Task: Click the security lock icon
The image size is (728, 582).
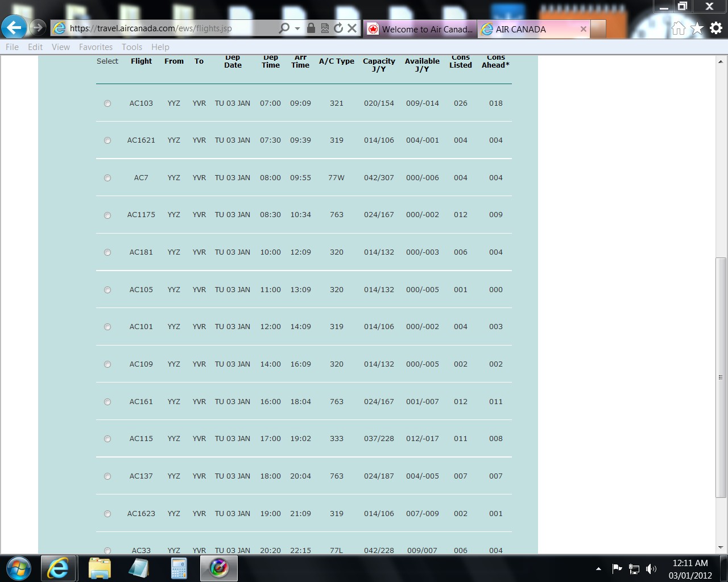Action: click(x=311, y=28)
